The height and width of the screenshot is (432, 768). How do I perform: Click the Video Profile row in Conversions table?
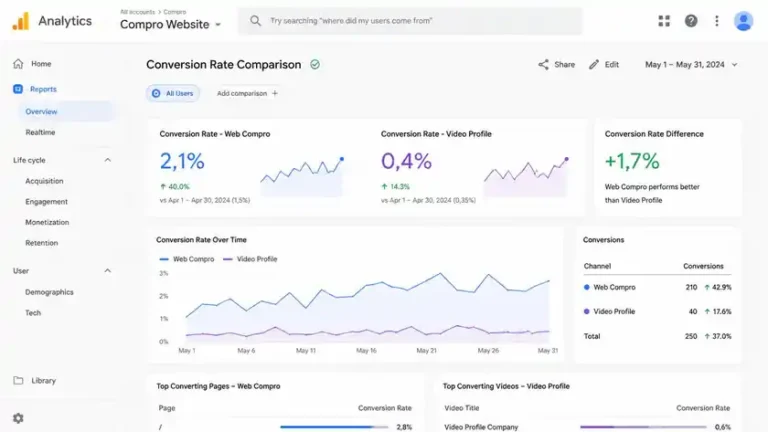pyautogui.click(x=657, y=312)
